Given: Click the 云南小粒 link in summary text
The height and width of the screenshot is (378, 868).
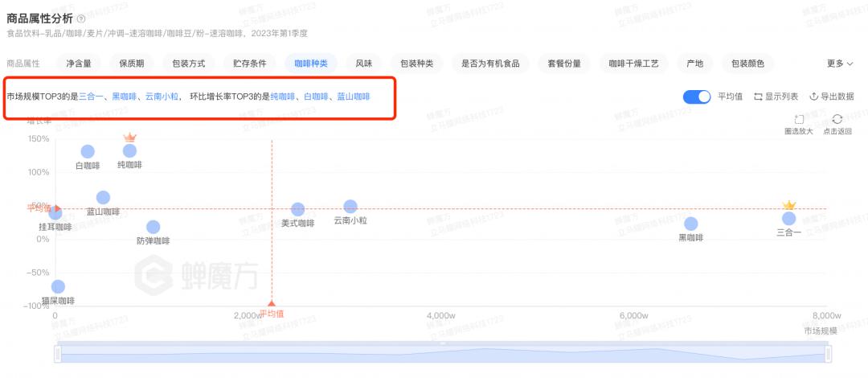Looking at the screenshot, I should tap(162, 97).
